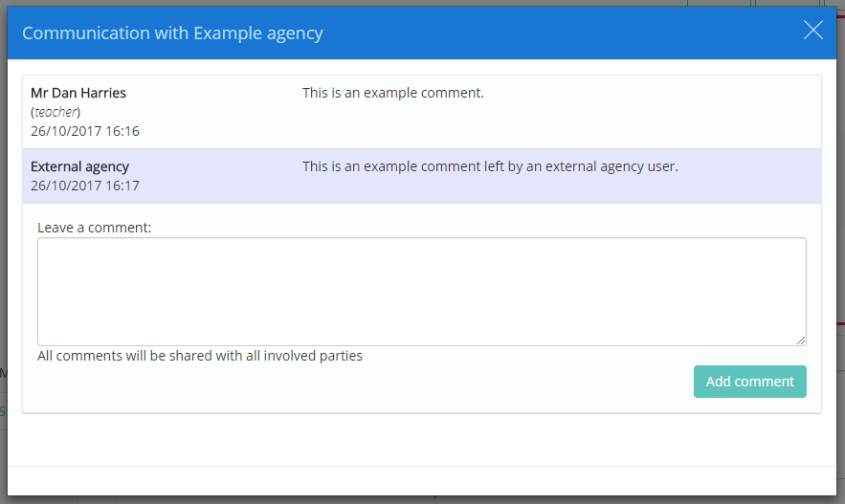Click the text area resize grip corner
Image resolution: width=845 pixels, height=504 pixels.
point(801,340)
